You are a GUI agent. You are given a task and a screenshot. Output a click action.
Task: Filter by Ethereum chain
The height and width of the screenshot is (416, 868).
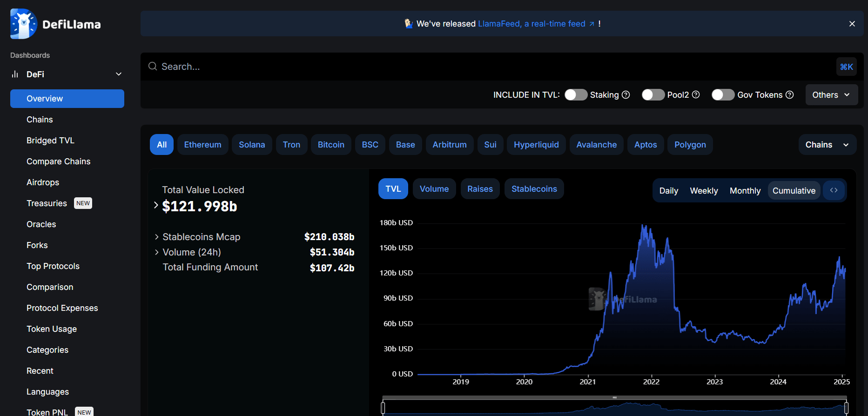click(x=203, y=145)
